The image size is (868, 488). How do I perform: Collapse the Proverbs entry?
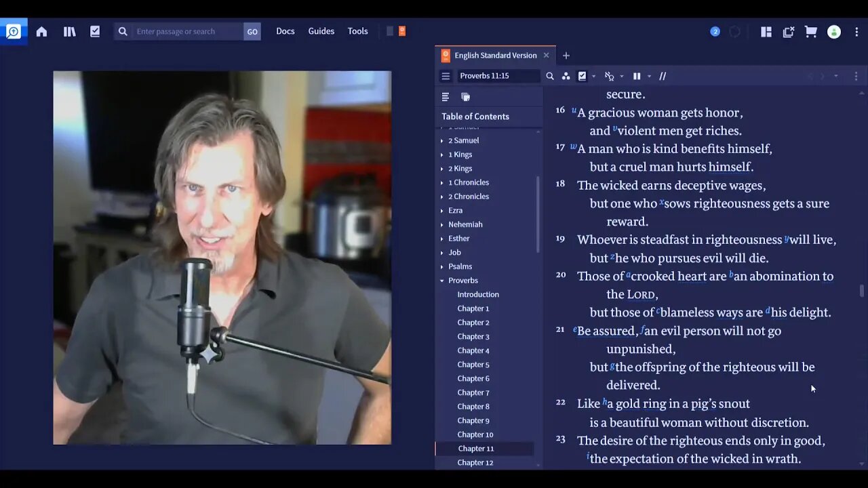coord(441,281)
